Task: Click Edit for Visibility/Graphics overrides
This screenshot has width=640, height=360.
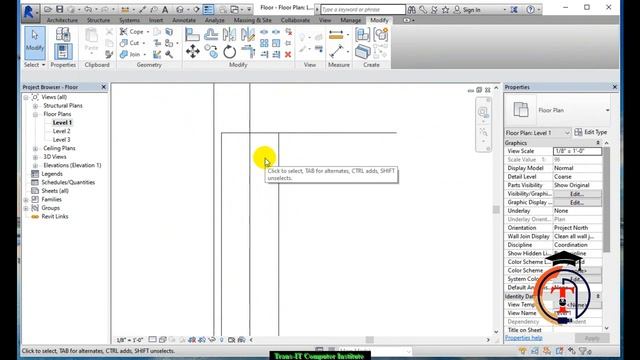Action: pos(577,194)
